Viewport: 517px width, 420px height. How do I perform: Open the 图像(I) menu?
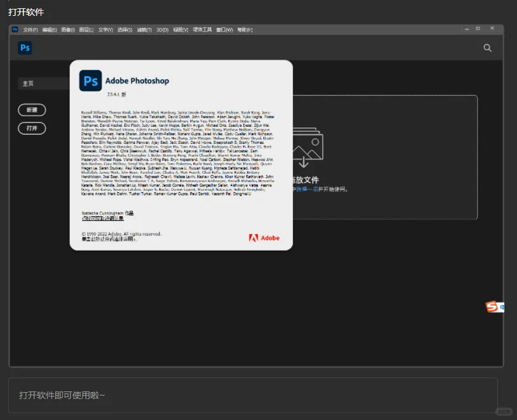[68, 30]
